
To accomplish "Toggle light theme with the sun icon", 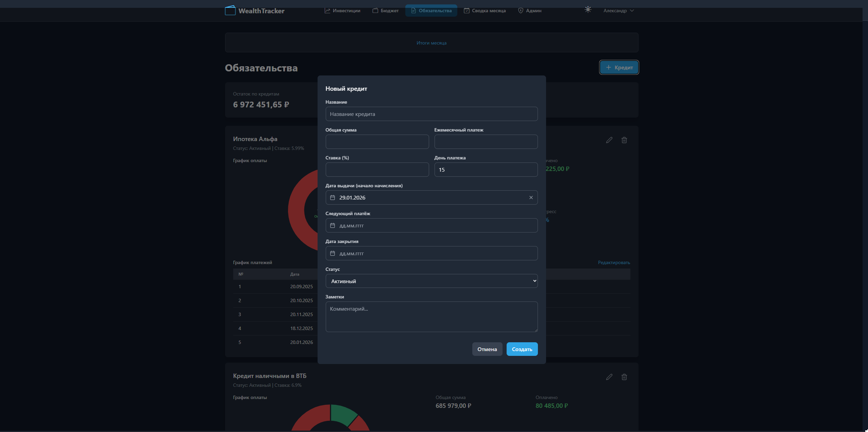I will click(x=588, y=10).
